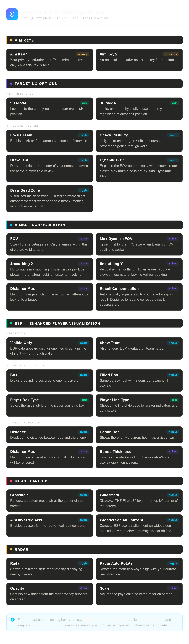189x644 pixels.
Task: Select the AIMBOT CONFIGURATION section header
Action: pos(40,225)
